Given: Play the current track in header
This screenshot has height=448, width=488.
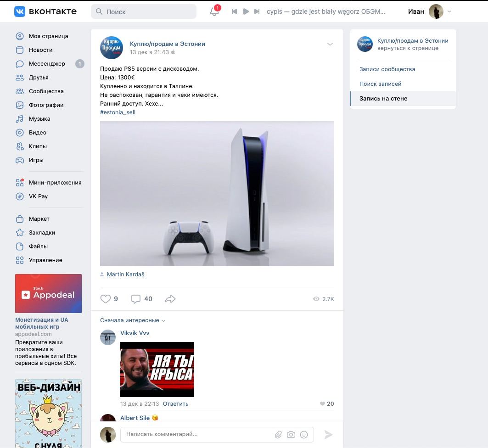Looking at the screenshot, I should click(246, 11).
